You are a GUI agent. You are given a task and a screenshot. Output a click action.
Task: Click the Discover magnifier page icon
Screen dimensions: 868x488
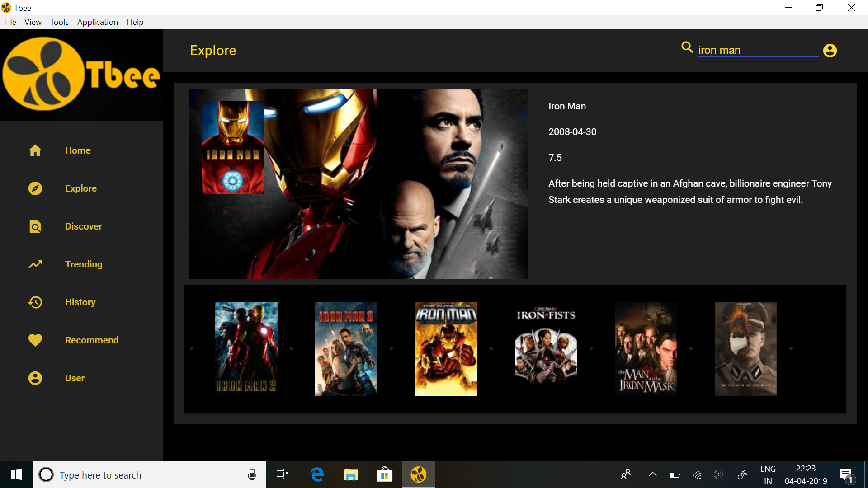[x=35, y=226]
